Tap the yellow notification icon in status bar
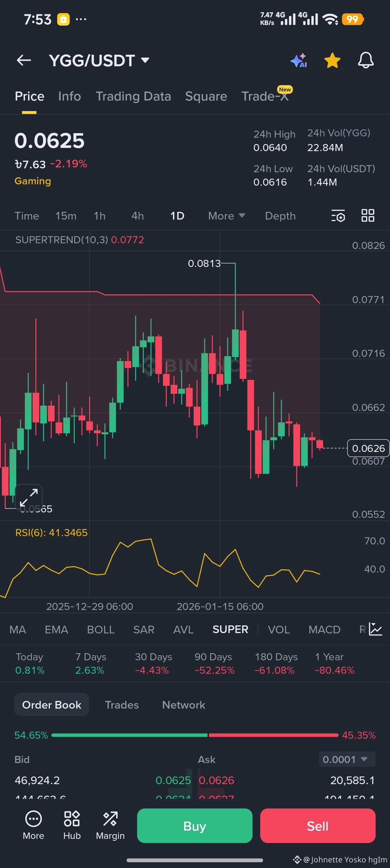 click(x=63, y=19)
